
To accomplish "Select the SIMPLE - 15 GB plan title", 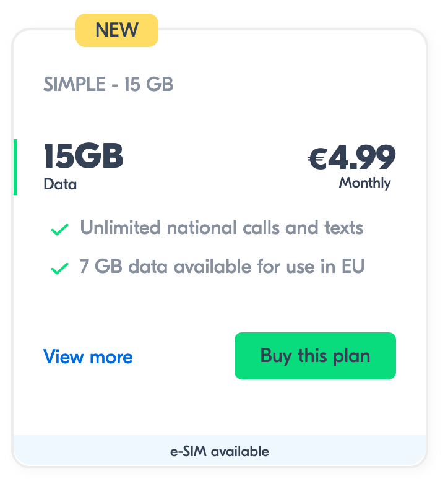I will tap(108, 85).
